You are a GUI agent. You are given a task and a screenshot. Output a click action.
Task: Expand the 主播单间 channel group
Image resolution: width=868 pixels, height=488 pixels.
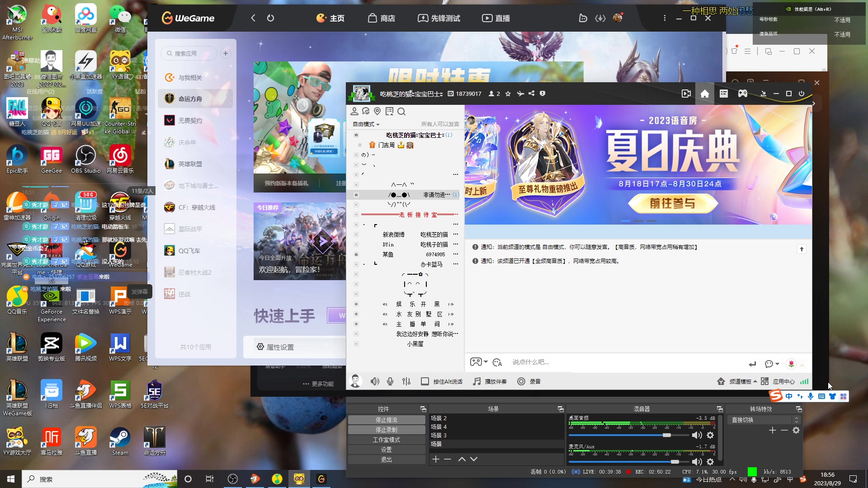tap(356, 324)
